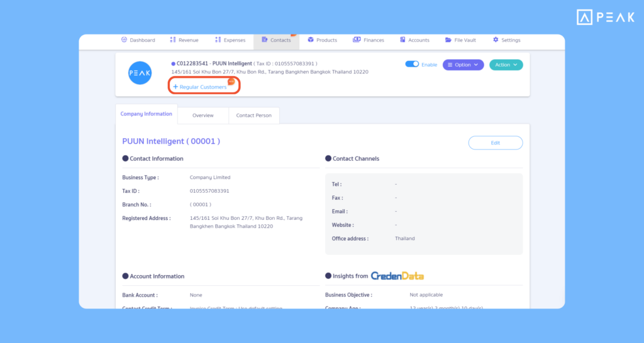644x343 pixels.
Task: Click the Edit button
Action: click(x=496, y=143)
